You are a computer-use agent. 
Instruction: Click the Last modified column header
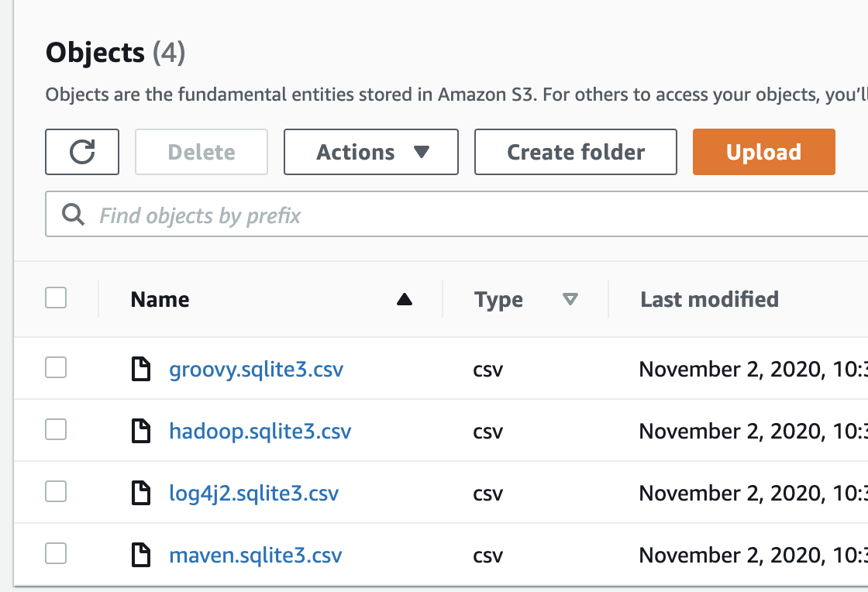coord(709,299)
